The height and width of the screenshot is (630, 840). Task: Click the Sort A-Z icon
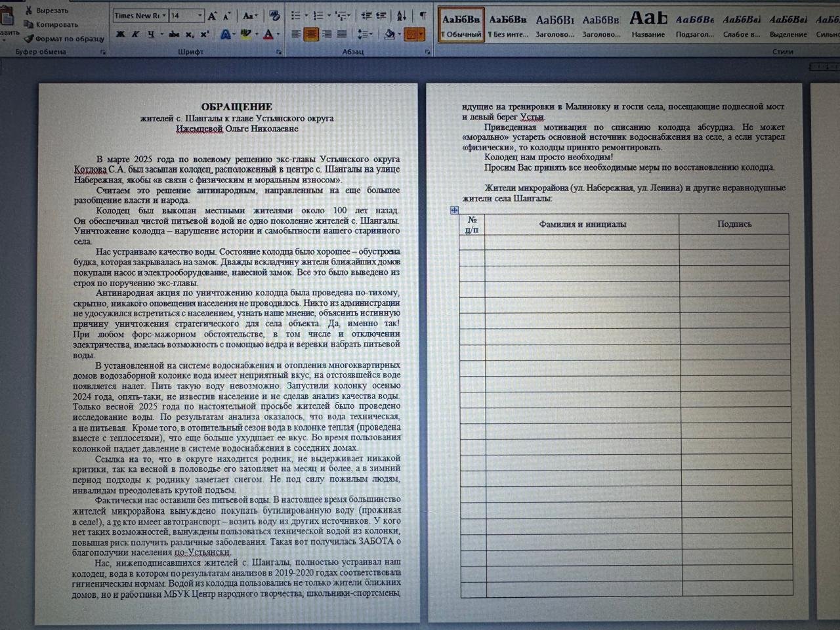402,16
